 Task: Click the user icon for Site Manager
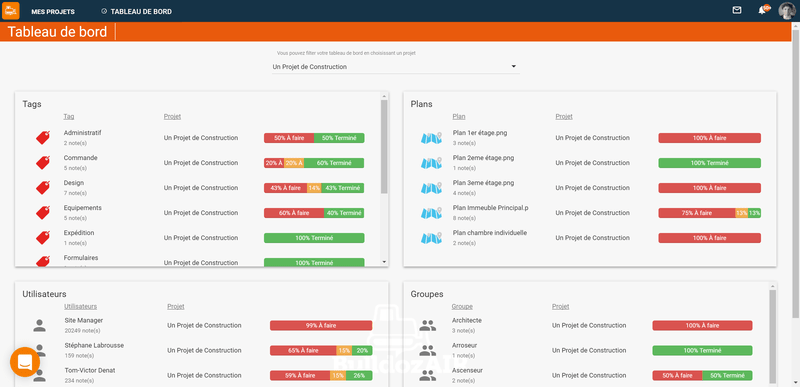(40, 325)
